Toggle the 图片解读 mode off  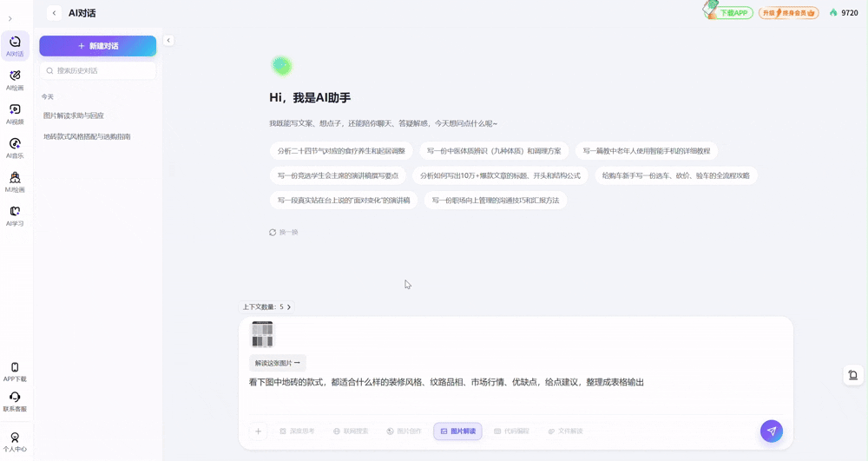[x=457, y=431]
